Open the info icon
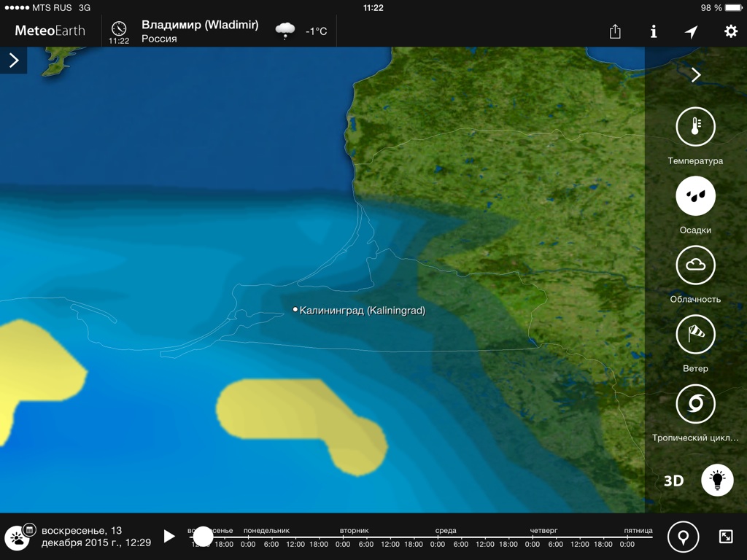This screenshot has width=747, height=560. 654,31
